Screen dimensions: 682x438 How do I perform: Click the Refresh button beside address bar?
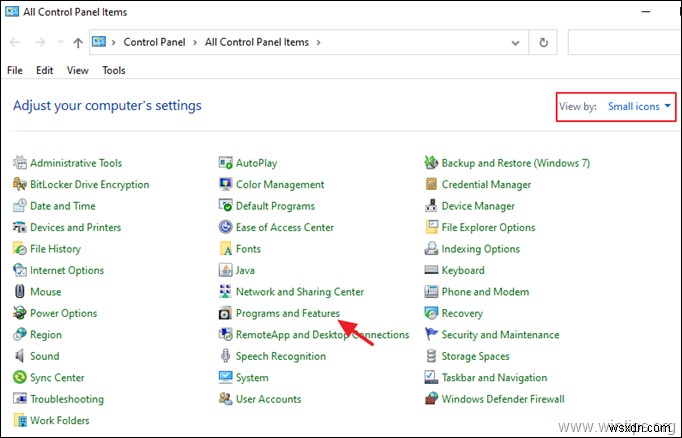543,43
